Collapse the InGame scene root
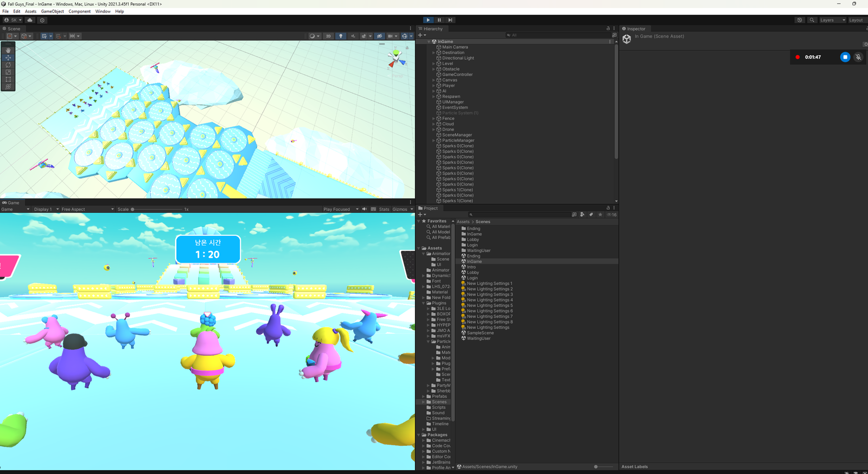 (429, 42)
